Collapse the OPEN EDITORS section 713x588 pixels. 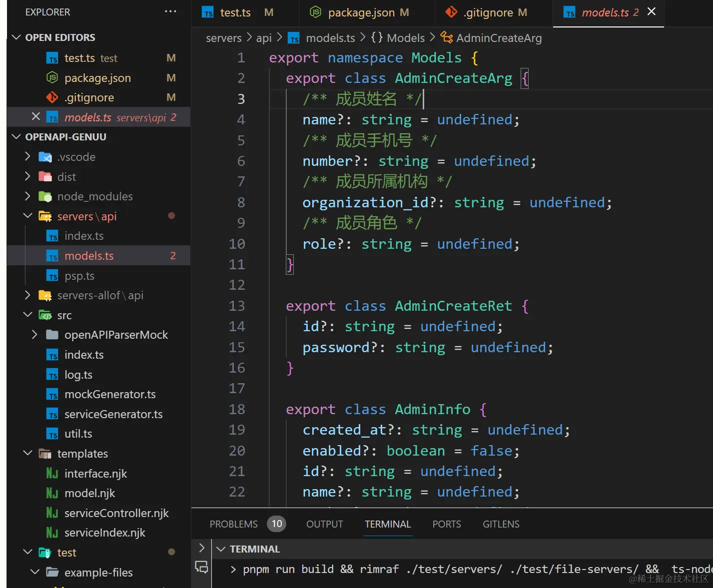click(16, 37)
